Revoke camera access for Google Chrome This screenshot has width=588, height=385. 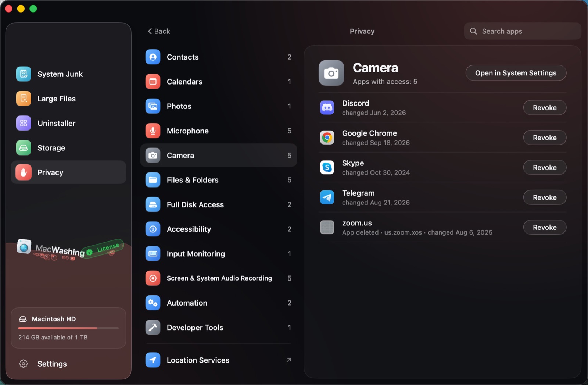tap(545, 138)
